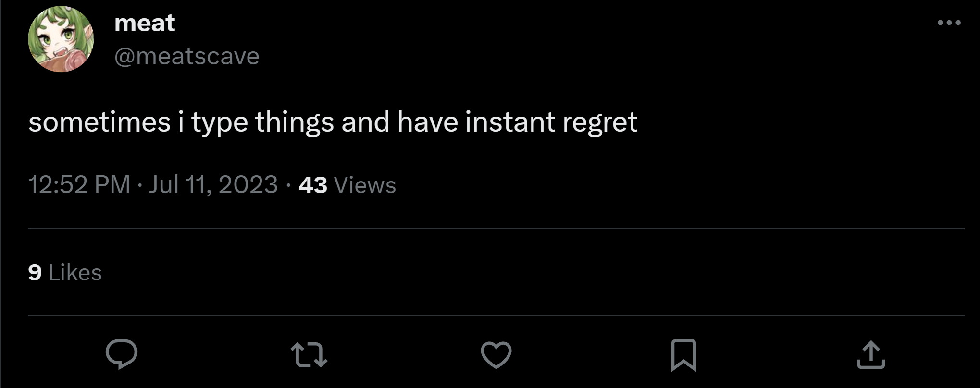Viewport: 980px width, 388px height.
Task: Click the word "type" in the tweet
Action: pyautogui.click(x=220, y=123)
